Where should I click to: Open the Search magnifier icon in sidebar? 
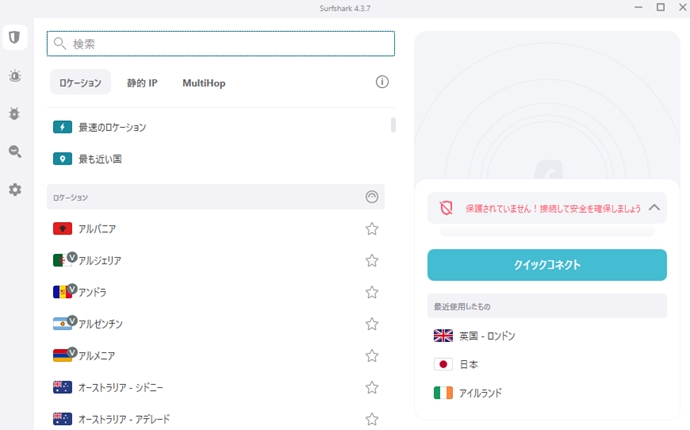click(15, 152)
